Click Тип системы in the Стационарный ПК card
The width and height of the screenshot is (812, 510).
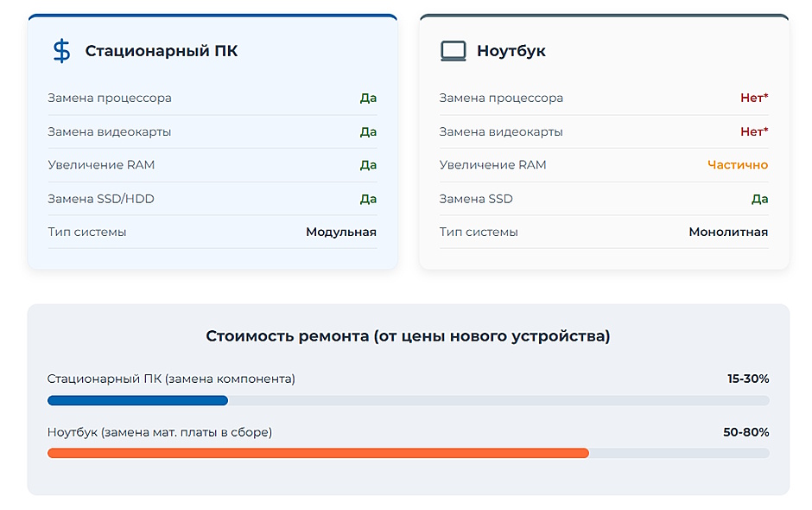pos(87,232)
